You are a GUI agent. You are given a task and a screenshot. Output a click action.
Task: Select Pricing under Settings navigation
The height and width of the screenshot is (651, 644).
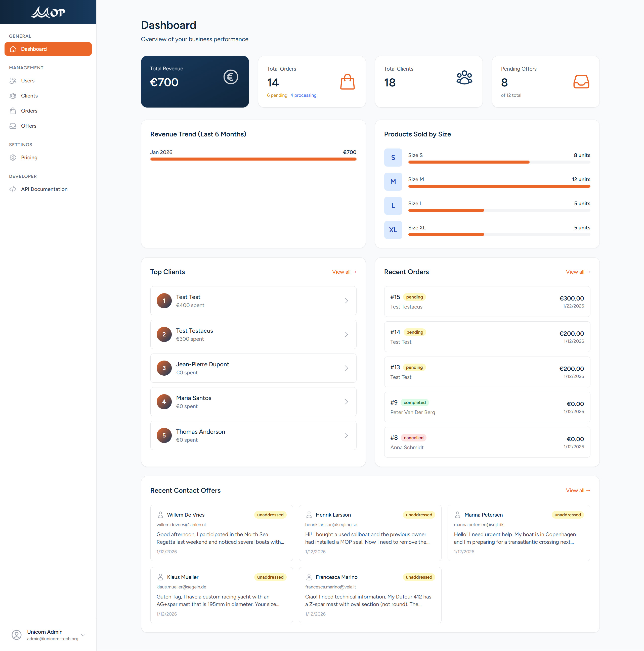(30, 157)
